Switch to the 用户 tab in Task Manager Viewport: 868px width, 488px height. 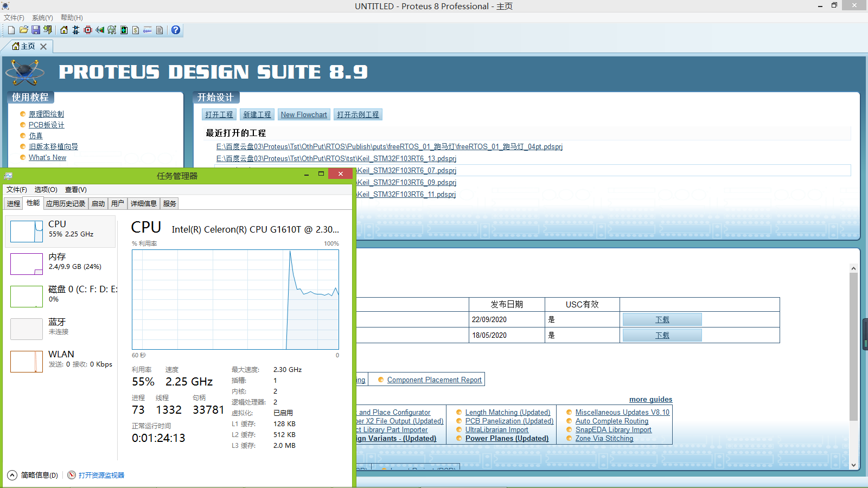point(118,204)
